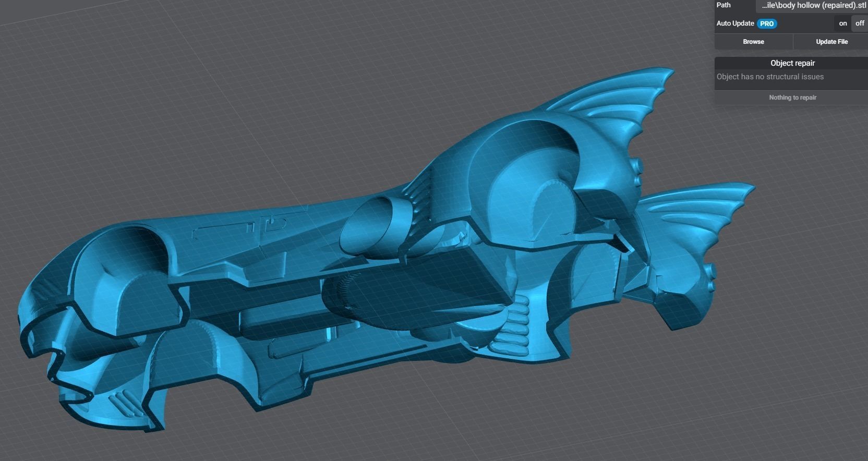Turn Auto Update on

point(842,23)
